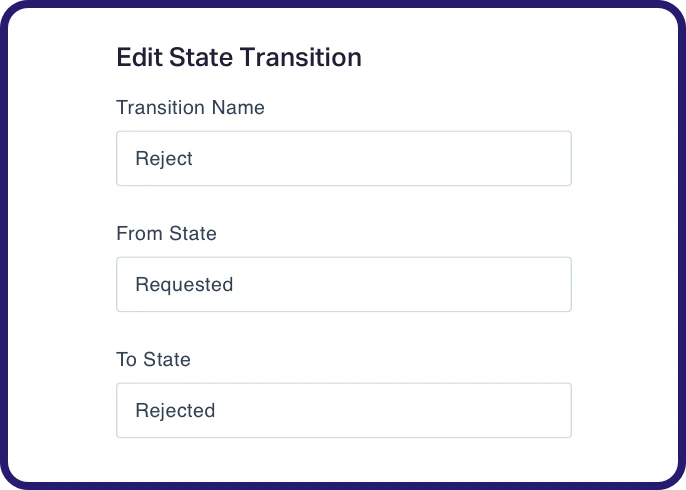Click the "Reject" text in the field

[x=164, y=158]
